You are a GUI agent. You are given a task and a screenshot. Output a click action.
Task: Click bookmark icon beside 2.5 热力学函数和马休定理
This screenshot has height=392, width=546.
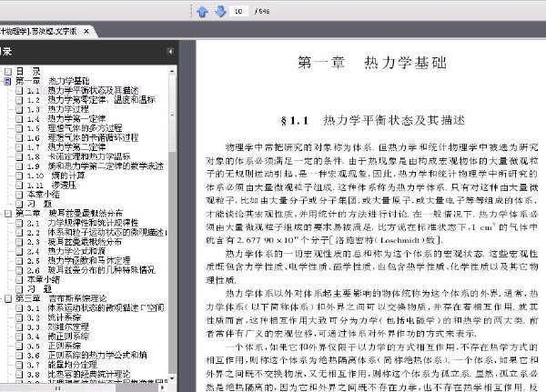tap(19, 261)
